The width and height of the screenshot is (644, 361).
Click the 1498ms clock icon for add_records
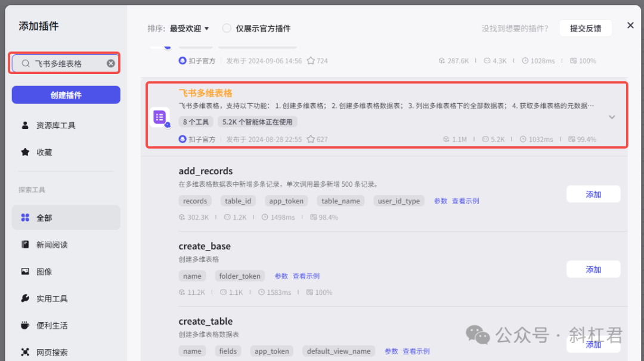coord(265,217)
